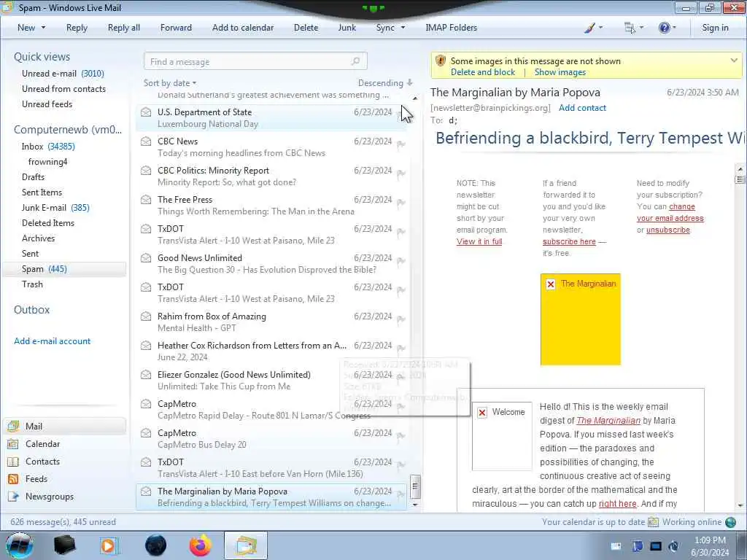The width and height of the screenshot is (747, 560).
Task: Toggle flag on CBC Politics: Minority Report message
Action: [401, 173]
